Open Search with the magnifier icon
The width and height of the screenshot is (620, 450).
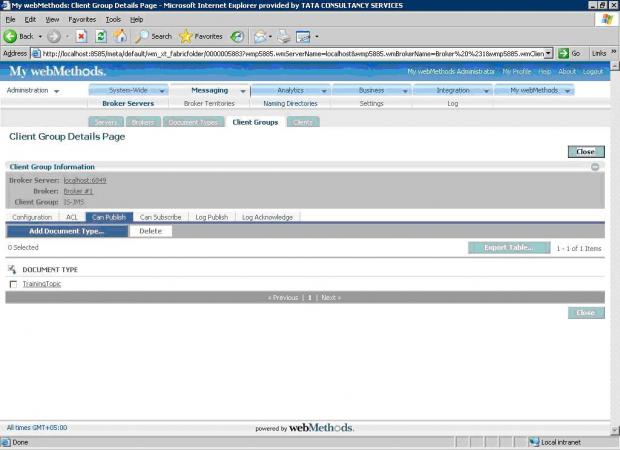tap(141, 36)
